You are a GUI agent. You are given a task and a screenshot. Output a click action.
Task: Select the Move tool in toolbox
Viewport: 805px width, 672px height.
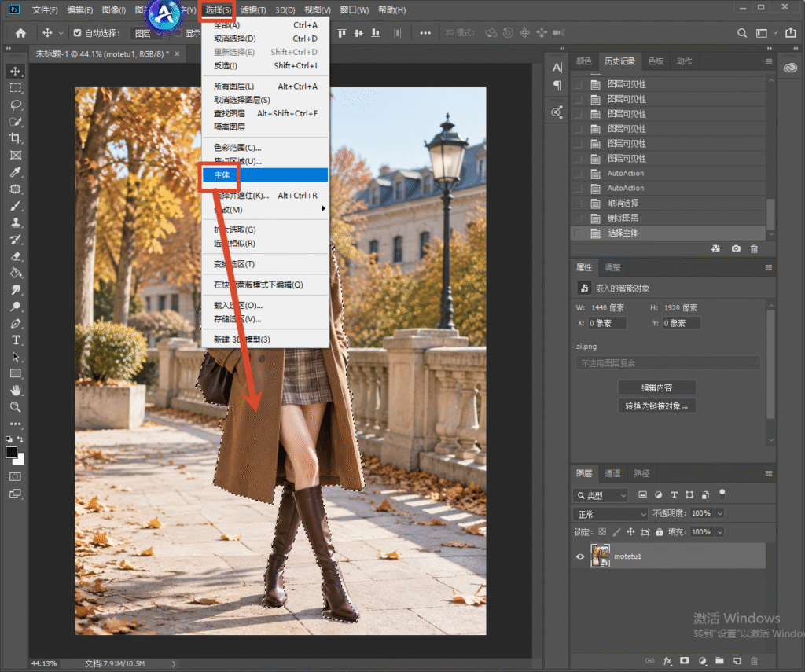16,72
